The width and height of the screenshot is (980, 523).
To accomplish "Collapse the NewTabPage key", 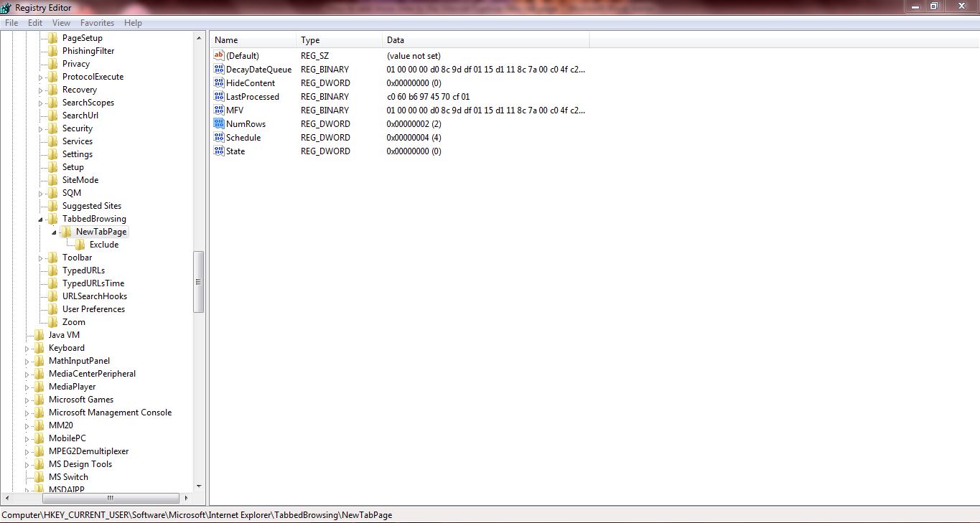I will [x=55, y=232].
